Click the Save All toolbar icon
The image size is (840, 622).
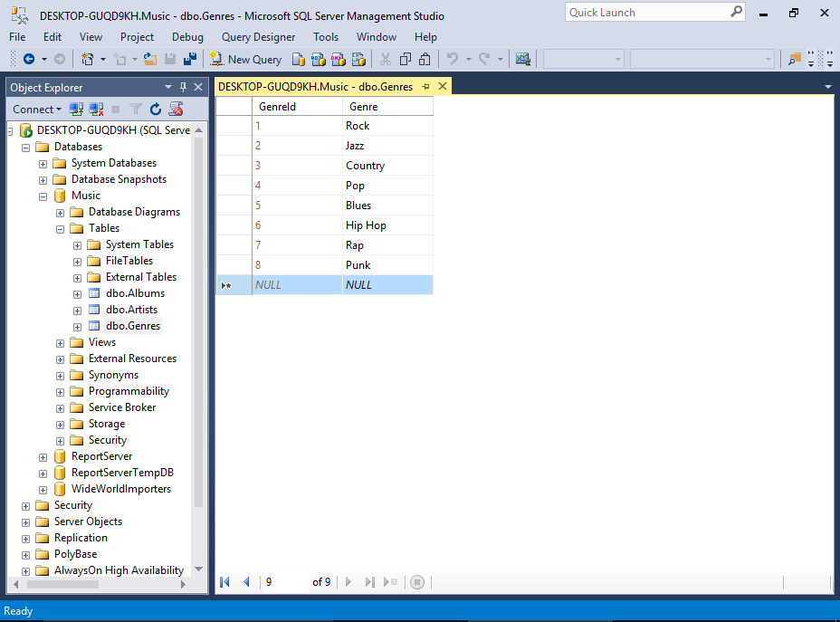tap(190, 59)
